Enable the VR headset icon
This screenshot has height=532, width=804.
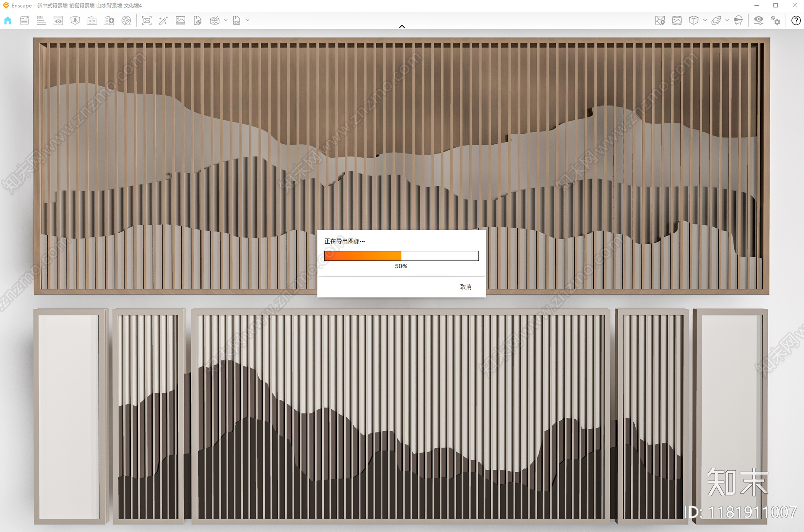click(x=738, y=21)
